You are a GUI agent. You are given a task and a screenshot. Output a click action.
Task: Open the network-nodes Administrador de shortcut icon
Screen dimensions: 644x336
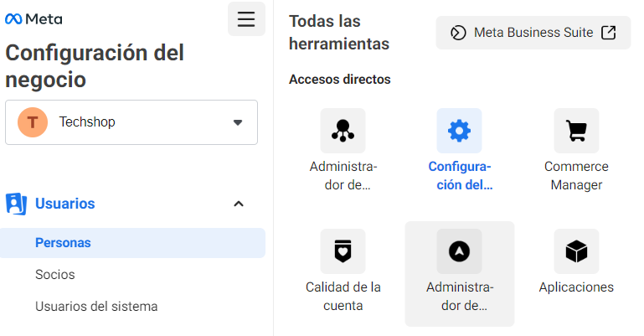343,131
